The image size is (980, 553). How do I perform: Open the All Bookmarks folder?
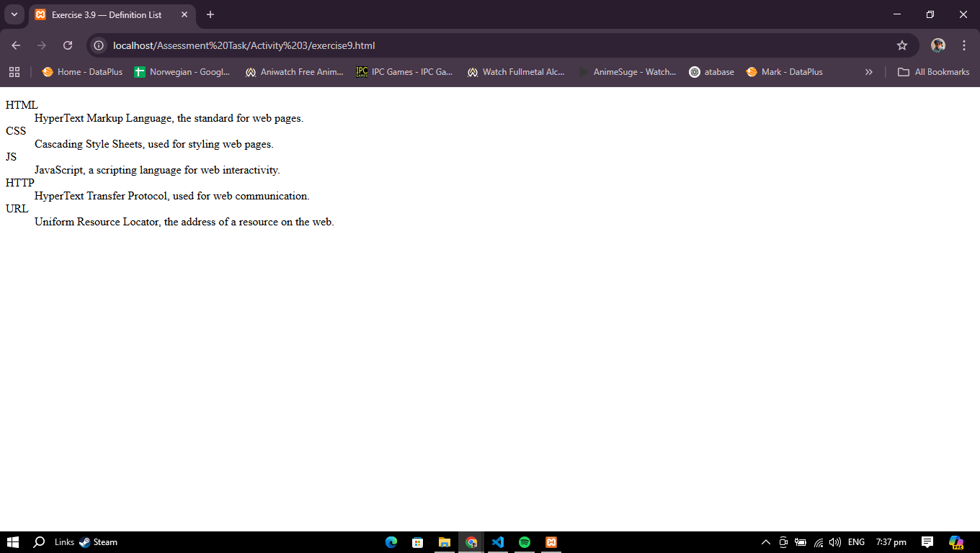coord(933,72)
